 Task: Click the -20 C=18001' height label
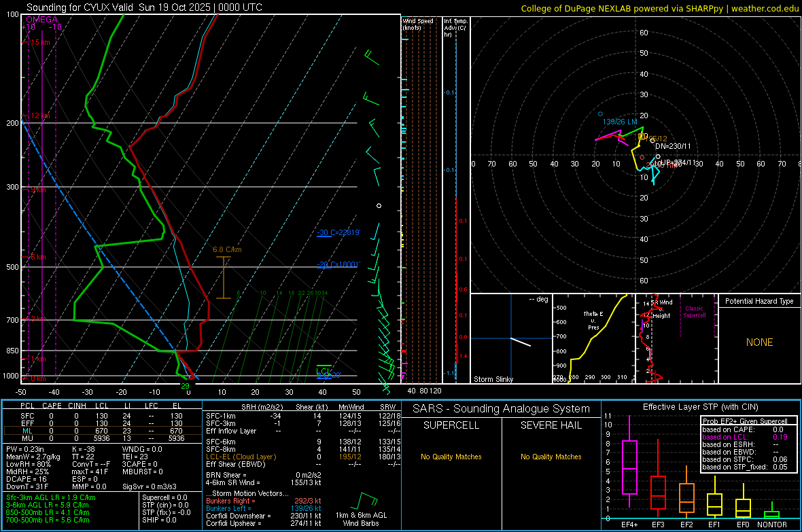[338, 264]
